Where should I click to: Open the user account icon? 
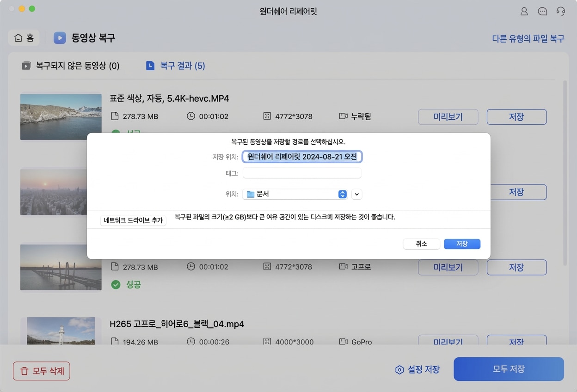[524, 12]
